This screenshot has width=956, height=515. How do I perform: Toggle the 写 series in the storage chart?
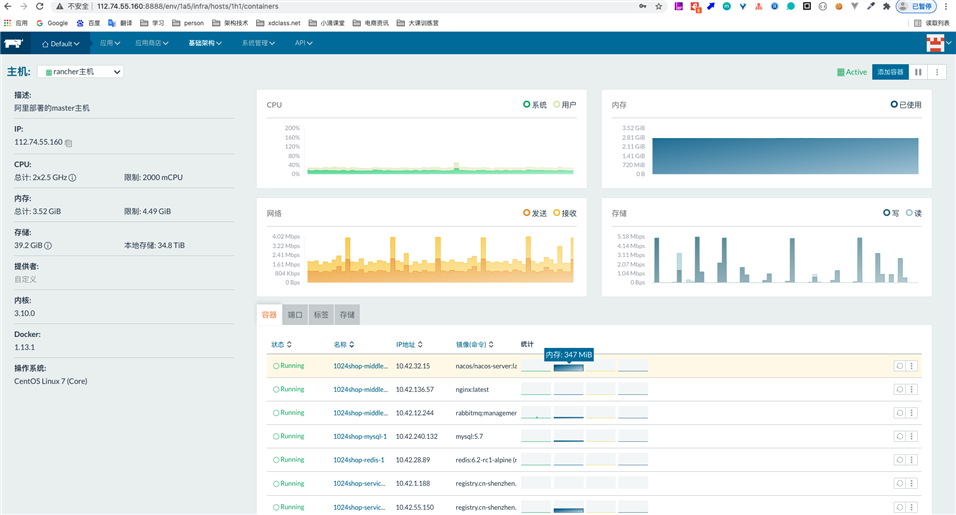pyautogui.click(x=891, y=213)
